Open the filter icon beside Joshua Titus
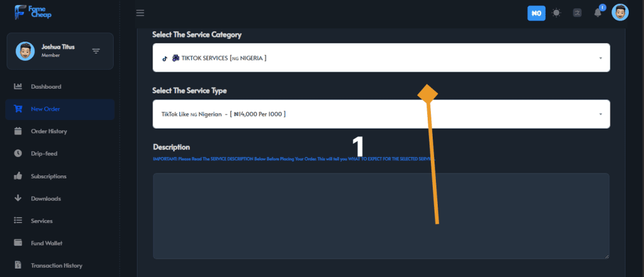This screenshot has height=277, width=644. tap(96, 51)
